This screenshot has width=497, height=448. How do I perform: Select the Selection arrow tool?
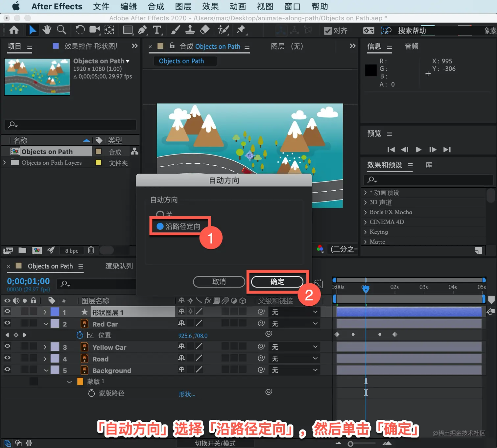pyautogui.click(x=32, y=30)
